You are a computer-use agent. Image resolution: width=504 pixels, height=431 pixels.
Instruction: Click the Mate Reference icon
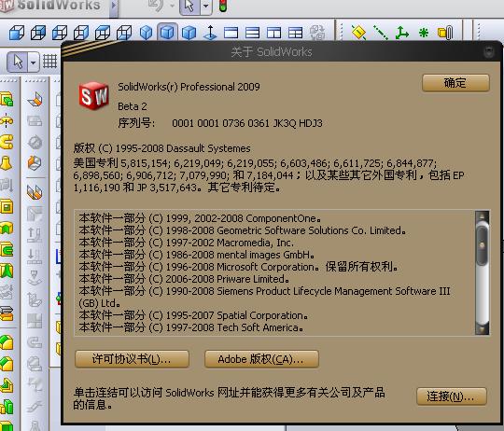coord(445,33)
